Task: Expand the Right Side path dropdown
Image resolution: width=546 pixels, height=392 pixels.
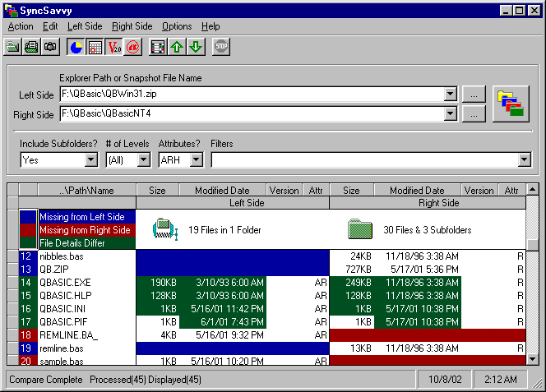Action: [x=451, y=113]
